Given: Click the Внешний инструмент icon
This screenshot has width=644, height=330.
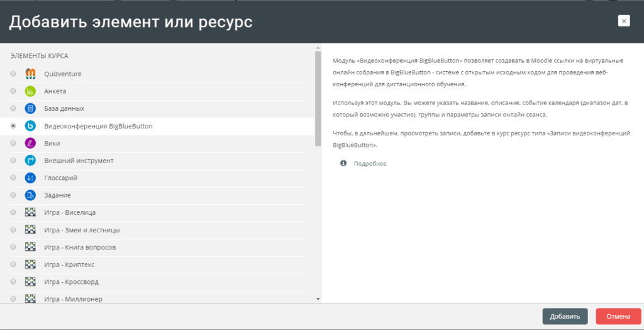Looking at the screenshot, I should point(30,161).
